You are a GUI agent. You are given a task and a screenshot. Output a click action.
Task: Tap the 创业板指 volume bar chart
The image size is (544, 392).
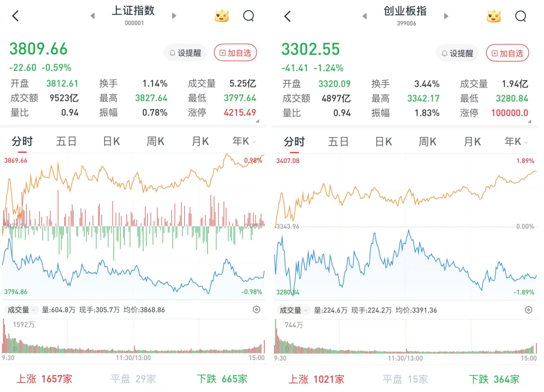click(405, 337)
